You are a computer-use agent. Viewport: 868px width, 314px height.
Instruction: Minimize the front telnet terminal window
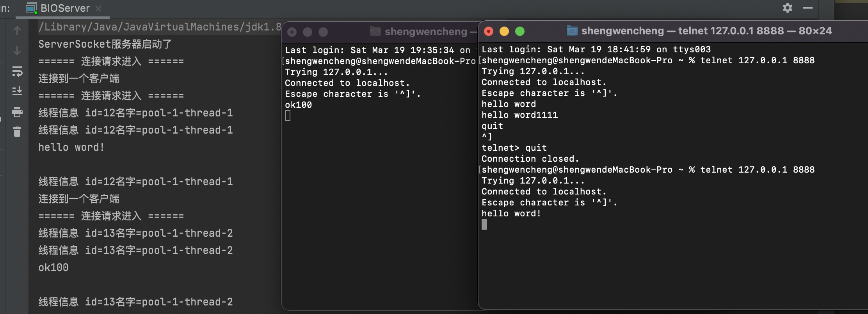pyautogui.click(x=504, y=31)
